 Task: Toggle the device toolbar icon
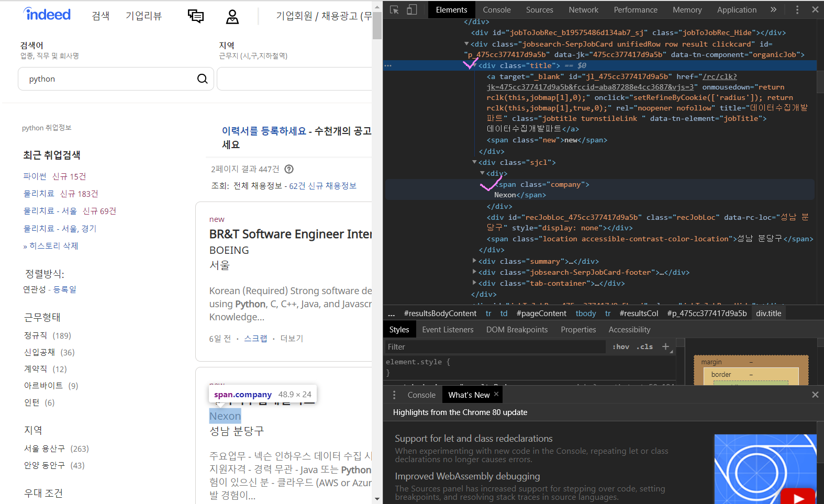click(x=412, y=10)
